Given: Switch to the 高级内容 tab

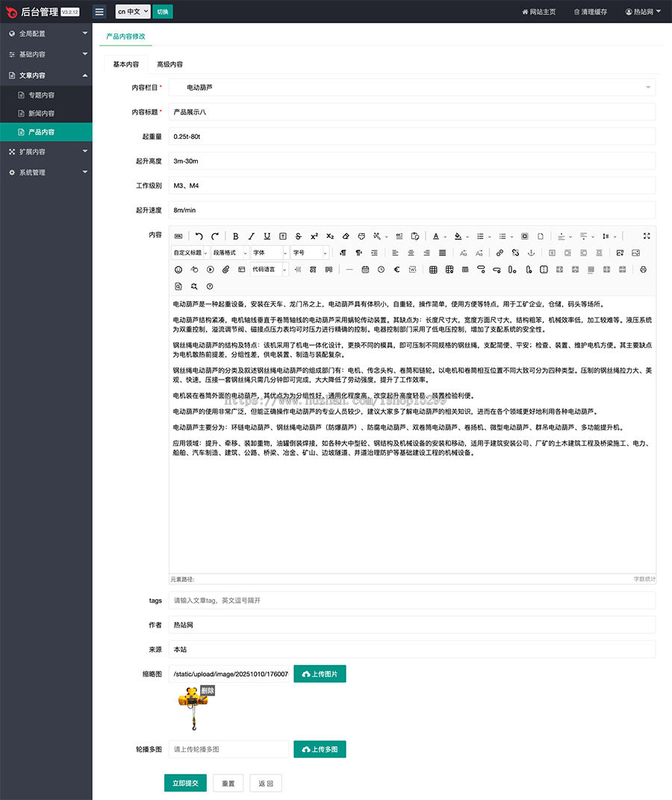Looking at the screenshot, I should (169, 64).
